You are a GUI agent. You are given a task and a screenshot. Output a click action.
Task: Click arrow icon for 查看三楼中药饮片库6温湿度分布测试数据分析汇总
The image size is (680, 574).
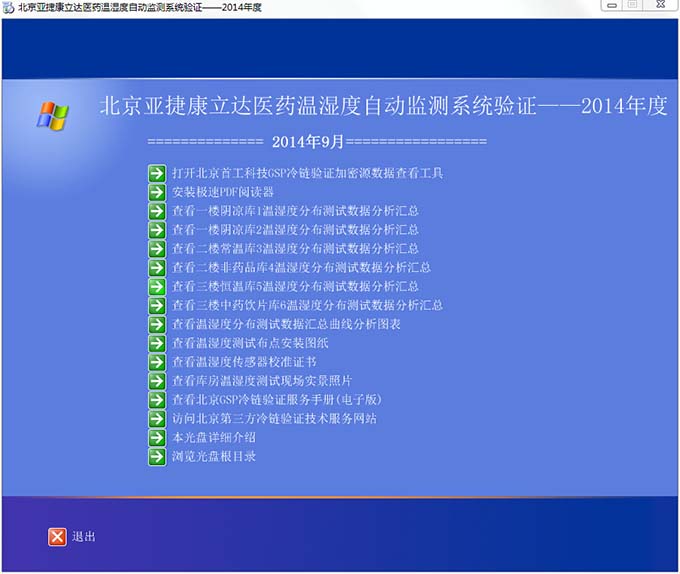[157, 305]
